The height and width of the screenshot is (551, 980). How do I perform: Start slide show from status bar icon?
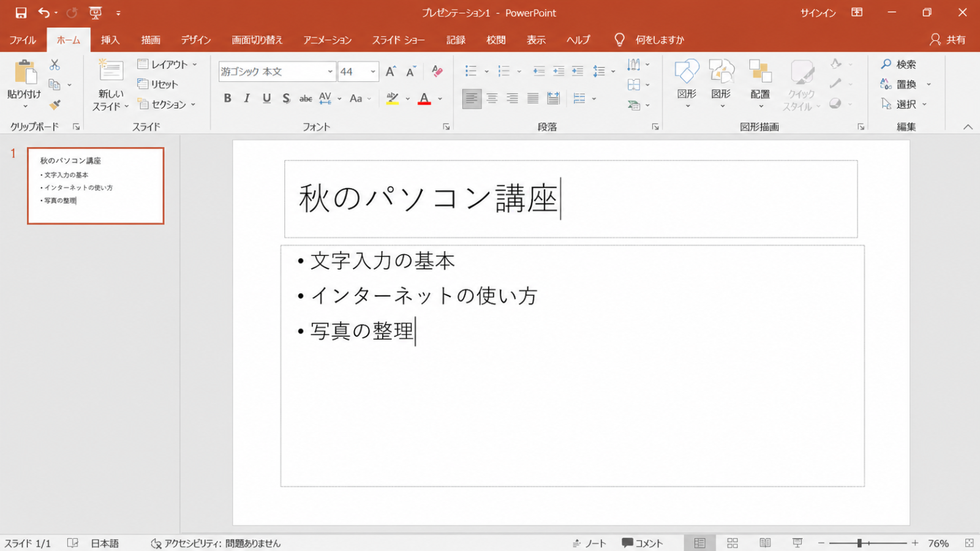(x=797, y=543)
